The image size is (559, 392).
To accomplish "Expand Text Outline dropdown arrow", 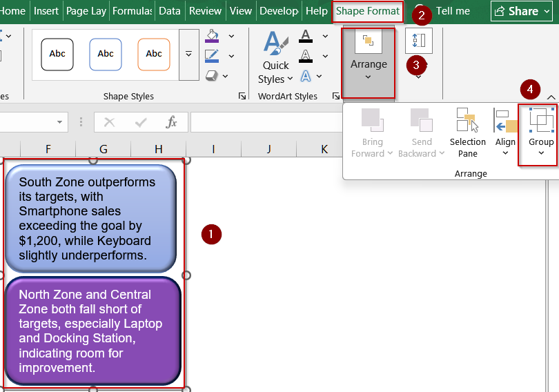I will click(325, 57).
